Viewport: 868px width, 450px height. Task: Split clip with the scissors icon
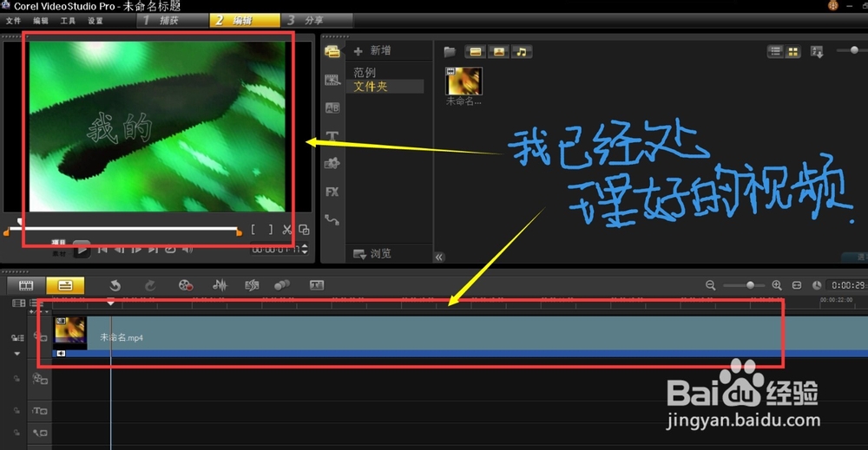click(x=286, y=230)
